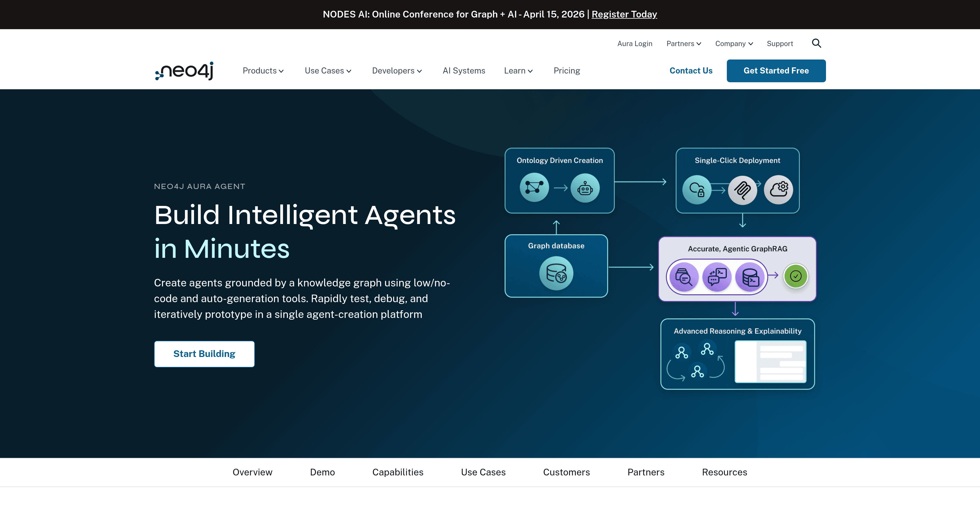This screenshot has width=980, height=511.
Task: Open the Register Today link
Action: tap(624, 14)
